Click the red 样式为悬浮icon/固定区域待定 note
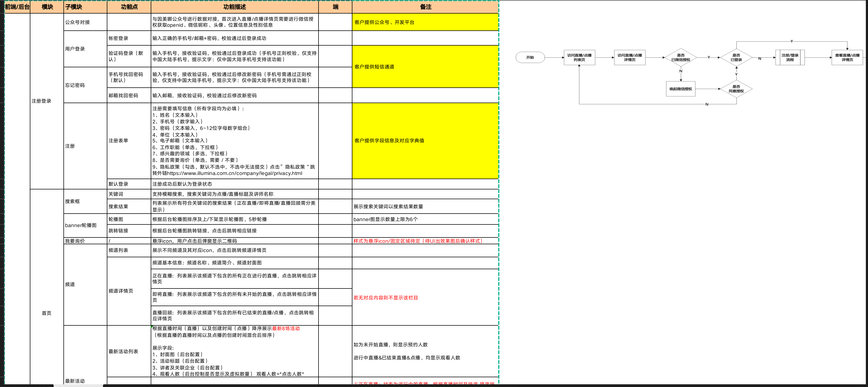The width and height of the screenshot is (868, 387). click(425, 241)
